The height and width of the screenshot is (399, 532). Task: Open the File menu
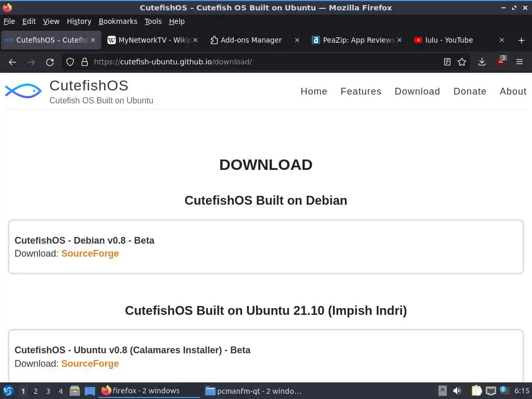click(x=9, y=21)
